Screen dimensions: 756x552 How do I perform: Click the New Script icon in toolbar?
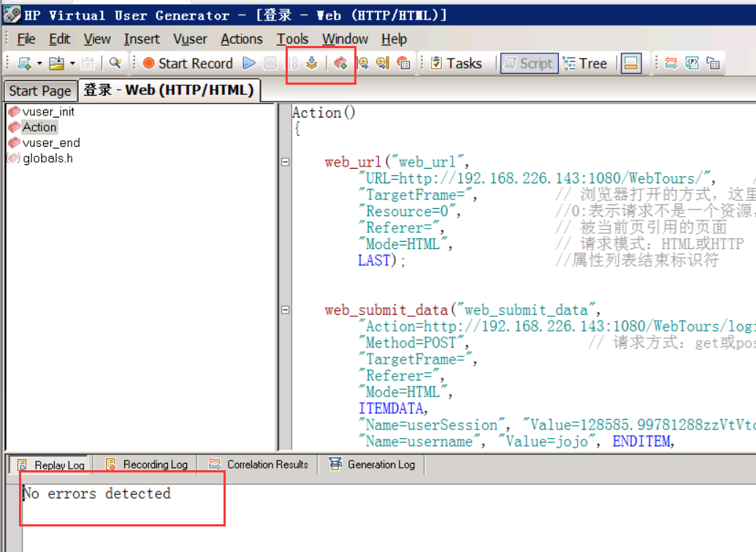pos(24,64)
